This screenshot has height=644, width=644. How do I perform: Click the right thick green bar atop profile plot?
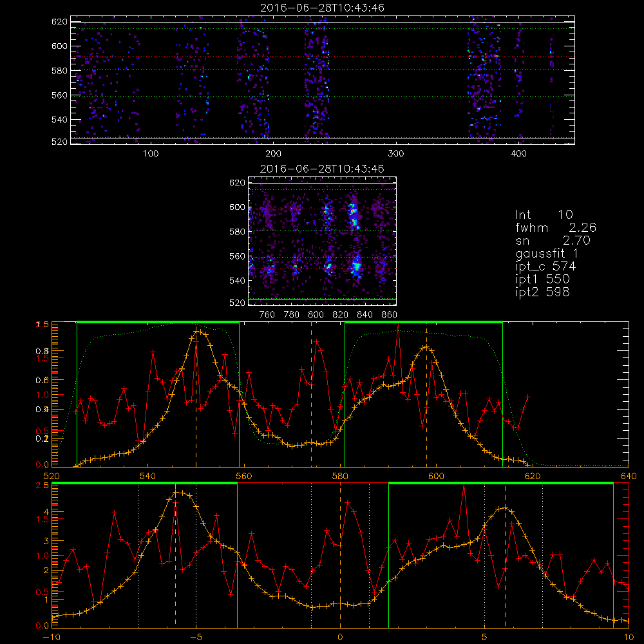(x=424, y=323)
